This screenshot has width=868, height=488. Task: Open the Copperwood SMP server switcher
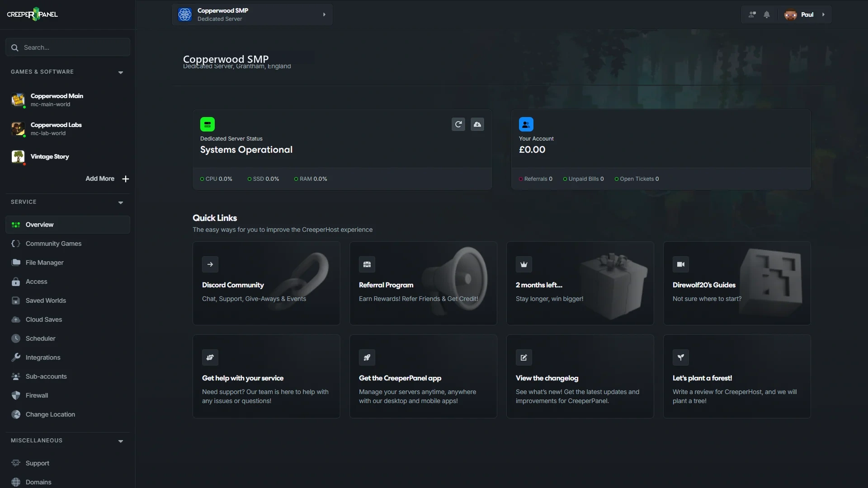[x=252, y=14]
